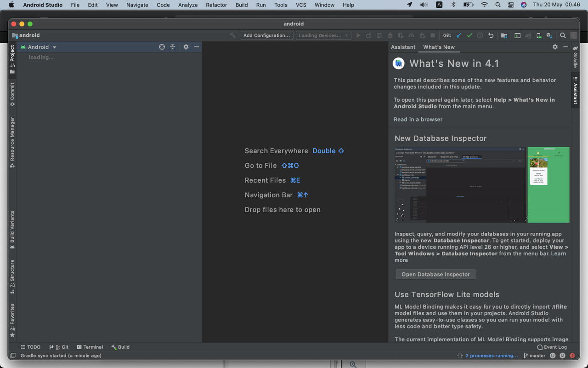Click the happy face feedback icon

point(553,356)
